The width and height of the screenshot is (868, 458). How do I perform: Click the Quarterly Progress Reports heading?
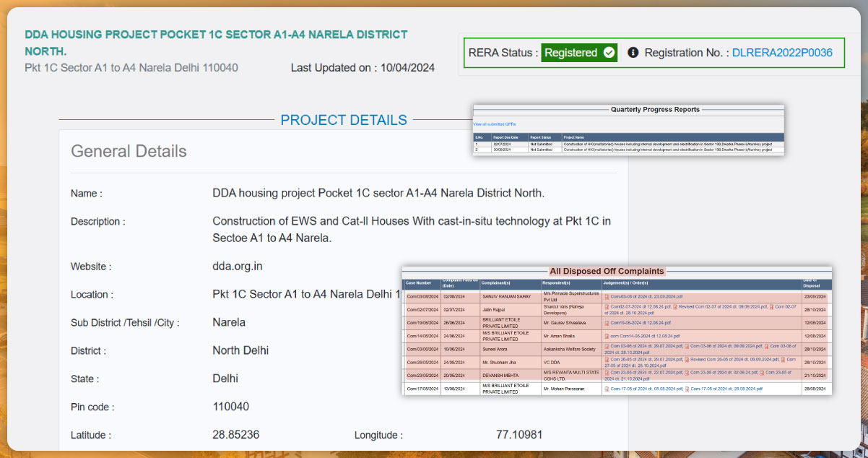(655, 109)
